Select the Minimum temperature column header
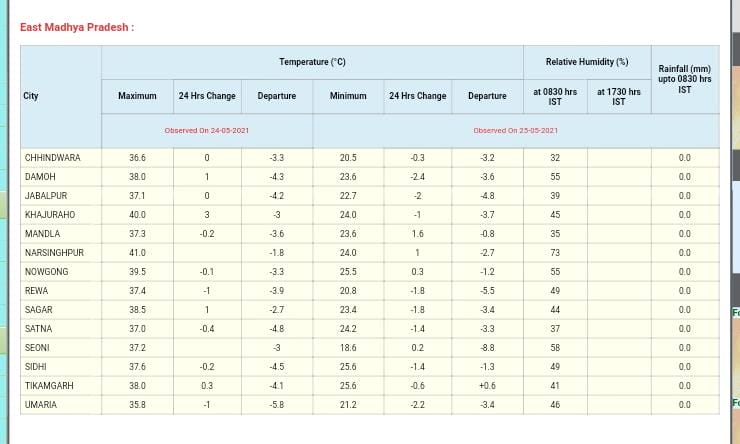The image size is (740, 444). pos(348,96)
